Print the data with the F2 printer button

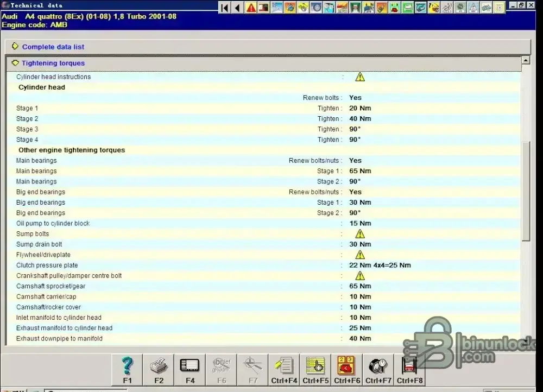click(x=159, y=370)
